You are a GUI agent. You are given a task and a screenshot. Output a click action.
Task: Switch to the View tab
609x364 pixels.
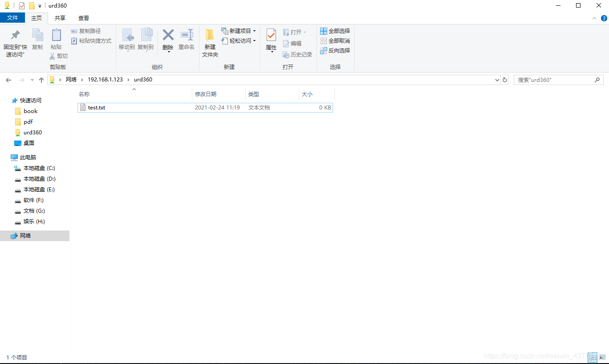click(x=84, y=18)
